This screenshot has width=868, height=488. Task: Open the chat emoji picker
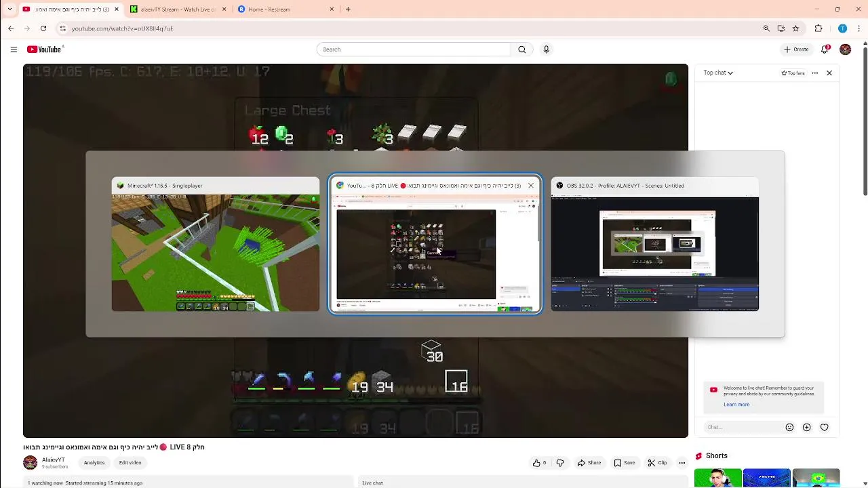tap(789, 427)
